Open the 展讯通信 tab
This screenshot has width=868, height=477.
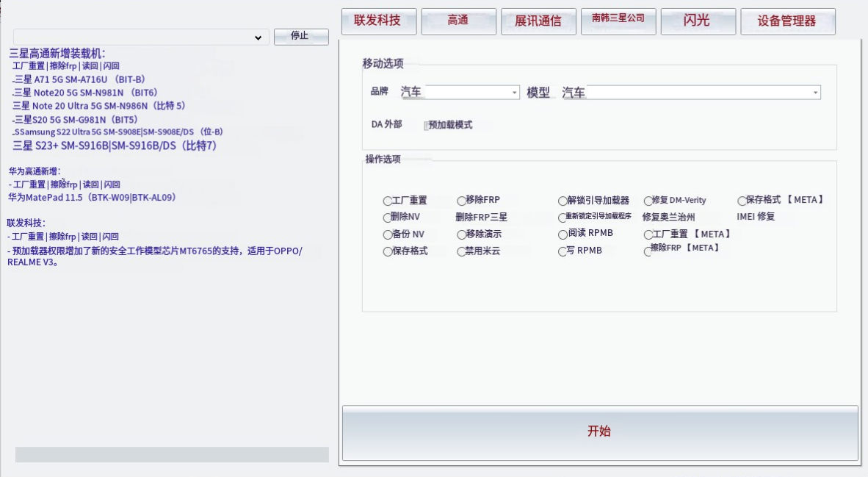click(538, 21)
